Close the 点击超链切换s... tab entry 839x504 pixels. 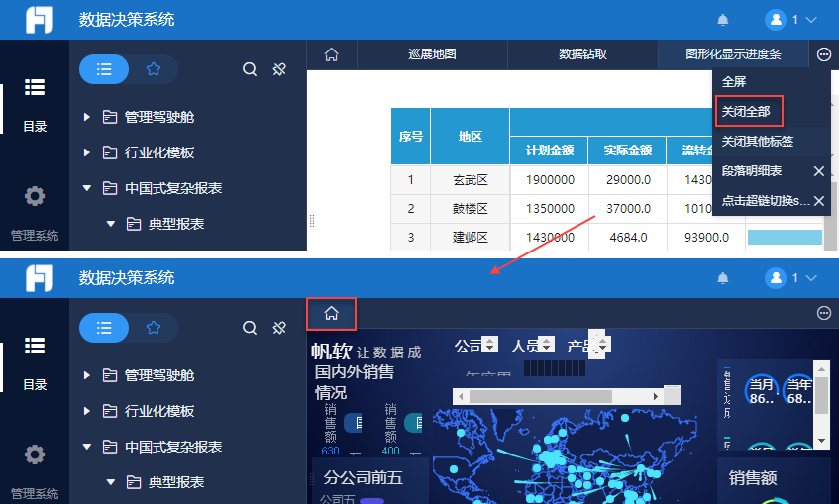pos(818,201)
